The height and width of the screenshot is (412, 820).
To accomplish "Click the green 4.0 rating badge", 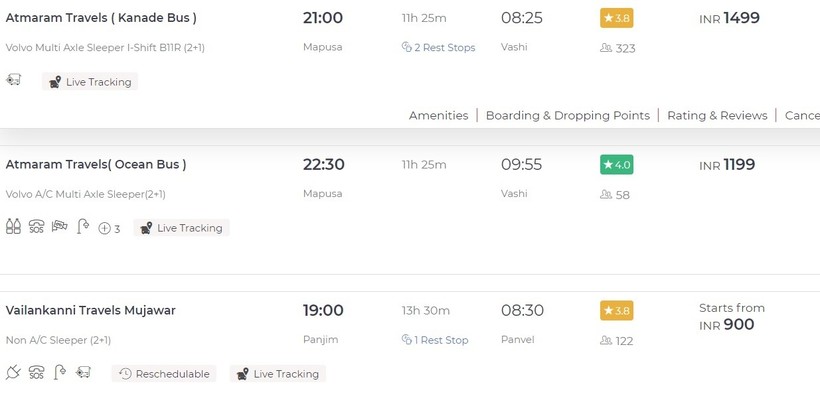I will click(616, 164).
